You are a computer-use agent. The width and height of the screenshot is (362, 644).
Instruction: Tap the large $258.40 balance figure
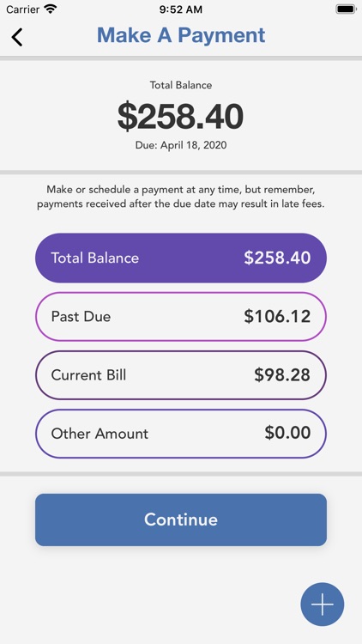pyautogui.click(x=181, y=116)
